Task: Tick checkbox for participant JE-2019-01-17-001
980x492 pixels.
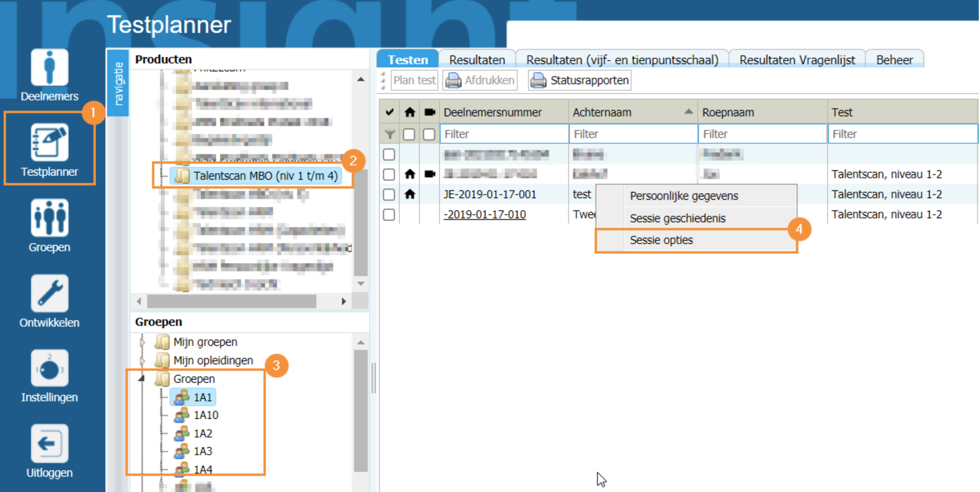Action: (389, 195)
